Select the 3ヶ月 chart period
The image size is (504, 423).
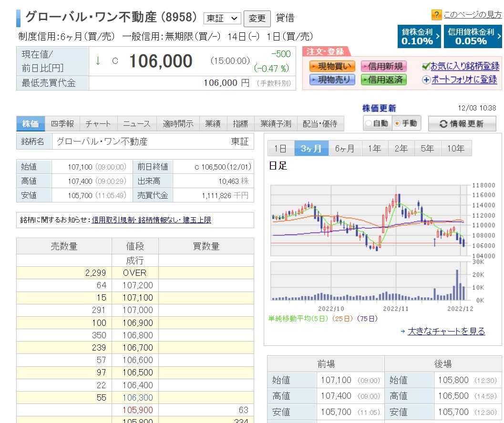click(x=311, y=149)
